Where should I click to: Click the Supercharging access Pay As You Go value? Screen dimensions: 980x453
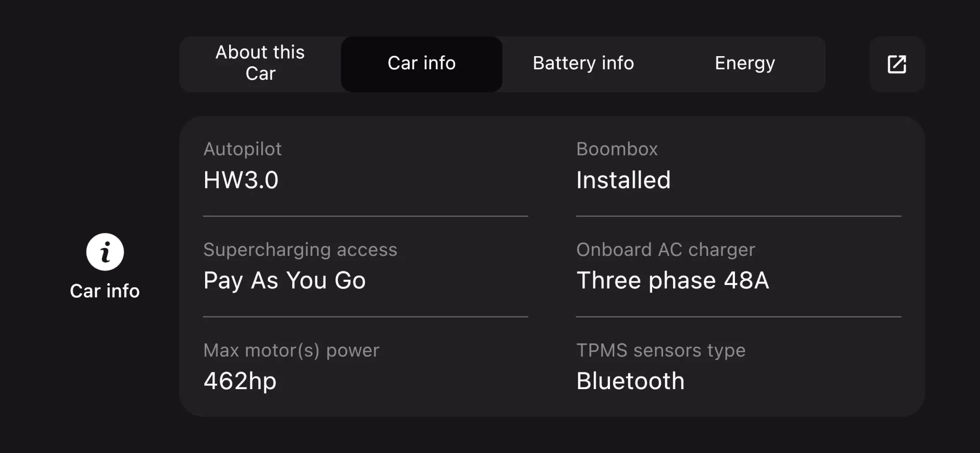coord(285,280)
